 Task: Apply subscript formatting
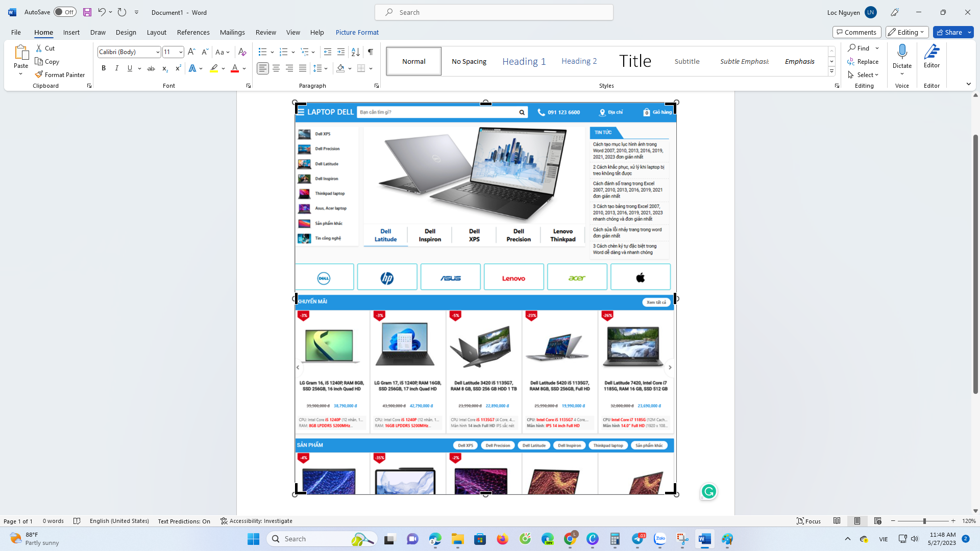pos(164,68)
